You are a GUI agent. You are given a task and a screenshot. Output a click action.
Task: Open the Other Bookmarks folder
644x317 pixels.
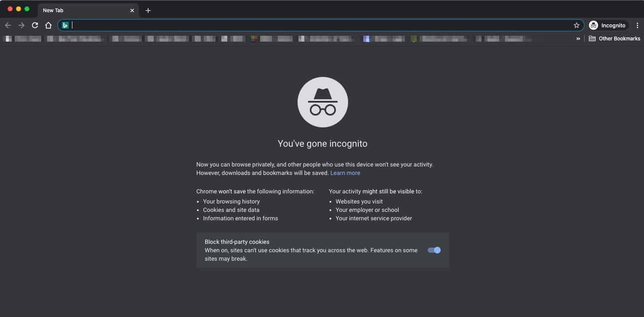coord(614,39)
